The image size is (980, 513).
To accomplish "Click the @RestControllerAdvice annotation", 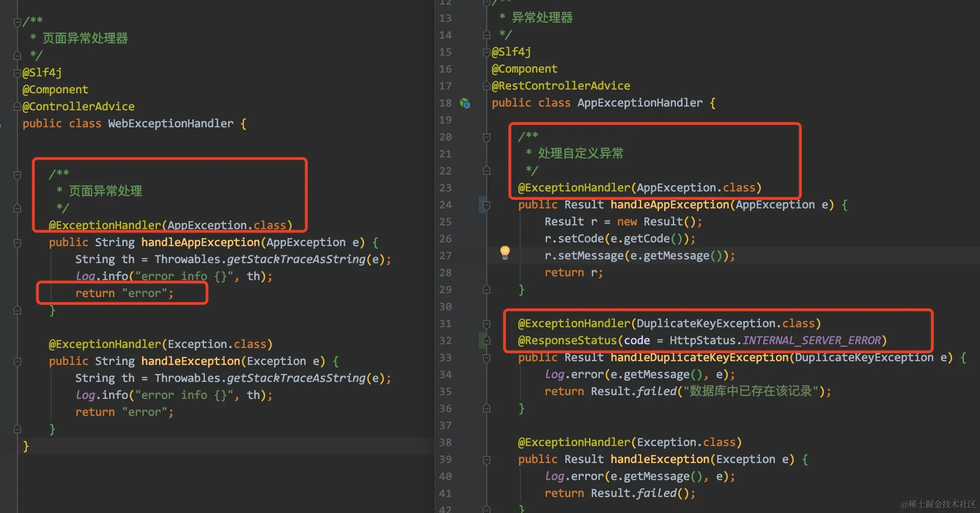I will (x=561, y=86).
